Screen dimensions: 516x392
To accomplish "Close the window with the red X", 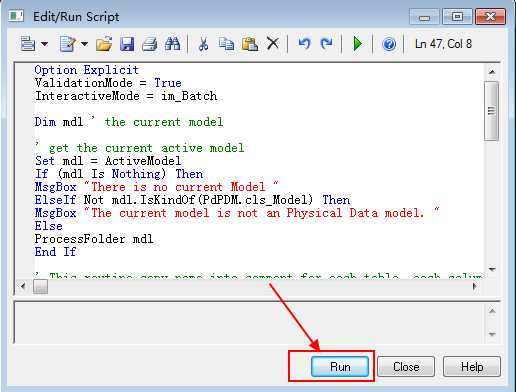I will click(490, 16).
